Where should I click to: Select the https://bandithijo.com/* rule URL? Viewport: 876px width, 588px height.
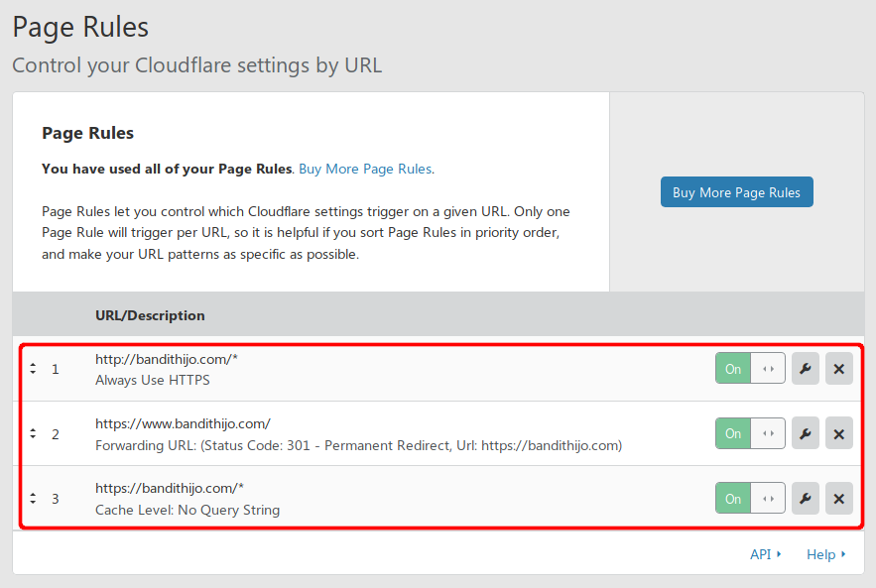[170, 487]
